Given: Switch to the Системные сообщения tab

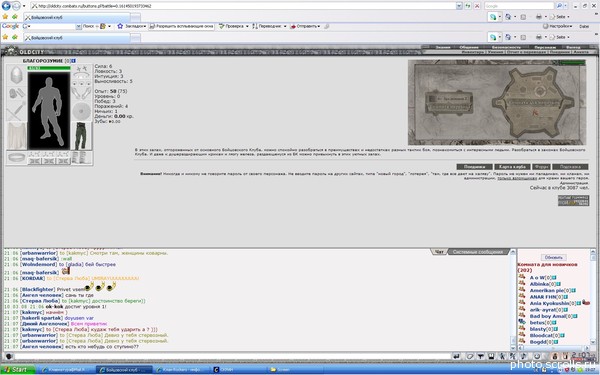Looking at the screenshot, I should click(478, 252).
